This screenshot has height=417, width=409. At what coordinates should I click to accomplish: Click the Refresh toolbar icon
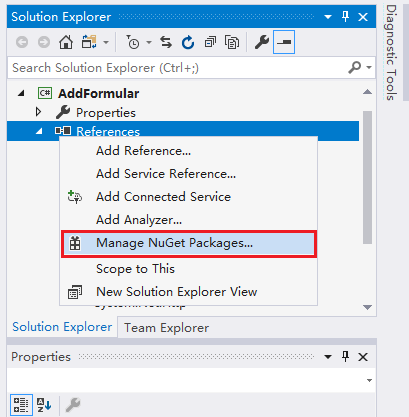point(188,42)
